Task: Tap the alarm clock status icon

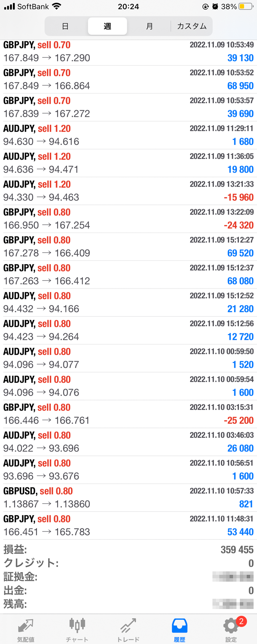Action: (x=215, y=6)
